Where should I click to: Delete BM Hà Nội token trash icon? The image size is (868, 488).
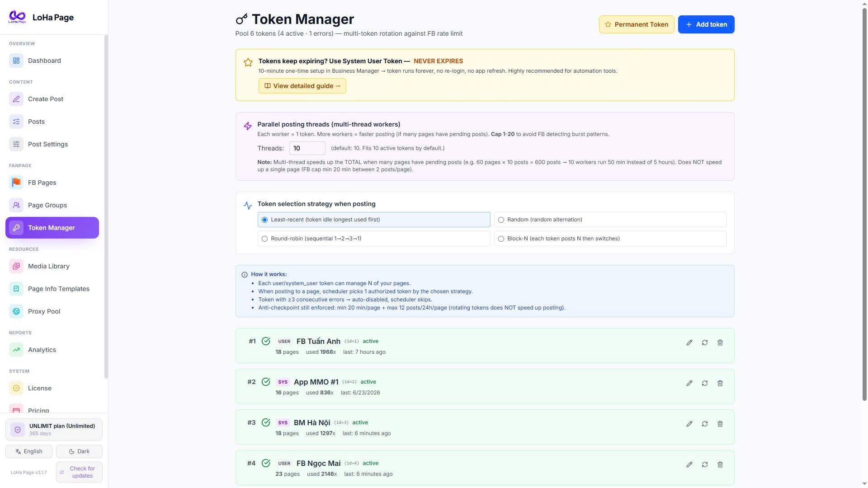coord(720,424)
